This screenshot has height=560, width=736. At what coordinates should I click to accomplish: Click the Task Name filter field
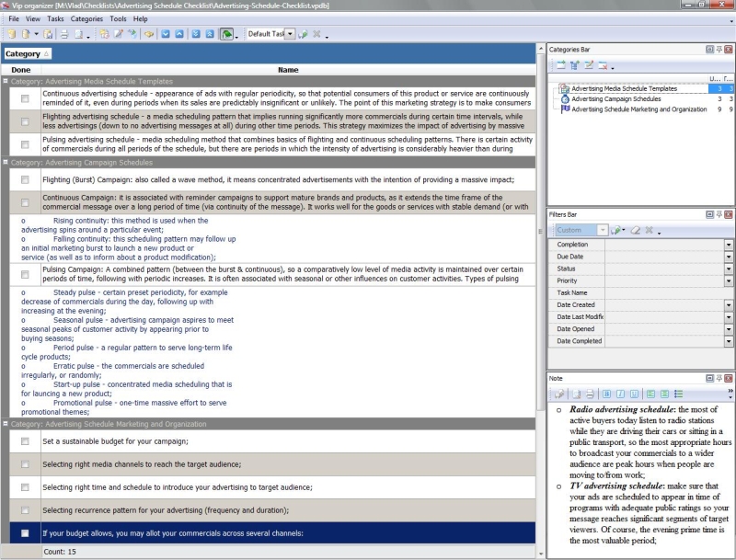coord(663,292)
